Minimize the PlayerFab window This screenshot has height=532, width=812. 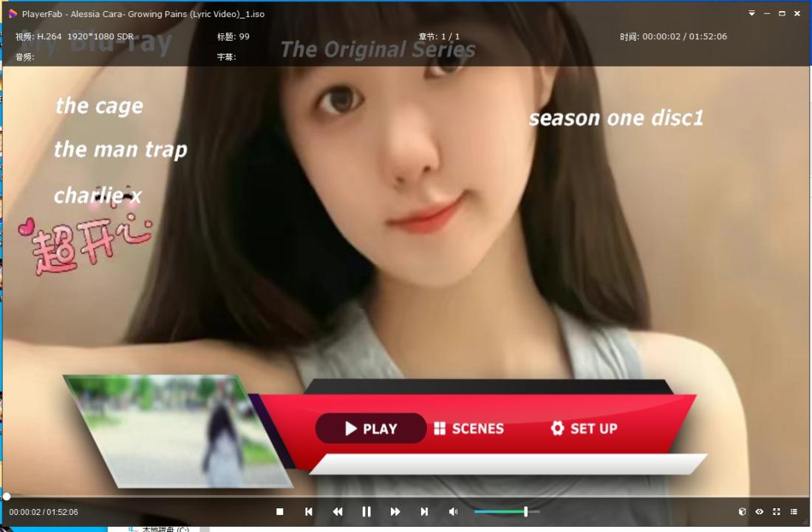766,13
